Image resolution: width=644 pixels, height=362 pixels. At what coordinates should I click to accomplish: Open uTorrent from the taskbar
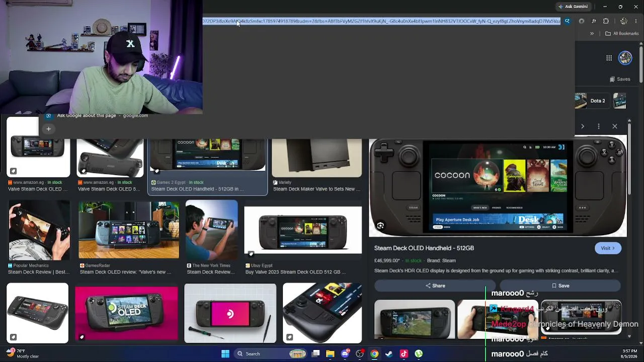[x=419, y=353]
